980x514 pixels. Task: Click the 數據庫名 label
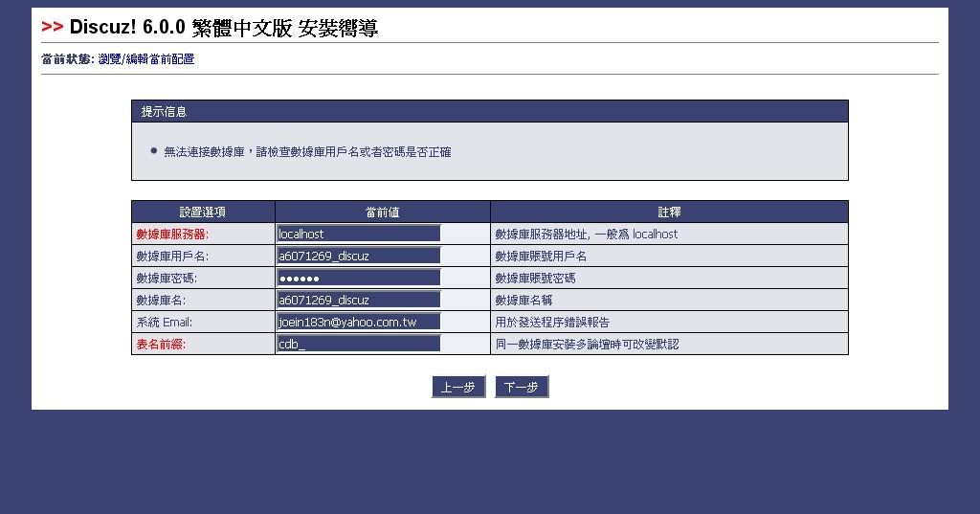click(x=161, y=301)
